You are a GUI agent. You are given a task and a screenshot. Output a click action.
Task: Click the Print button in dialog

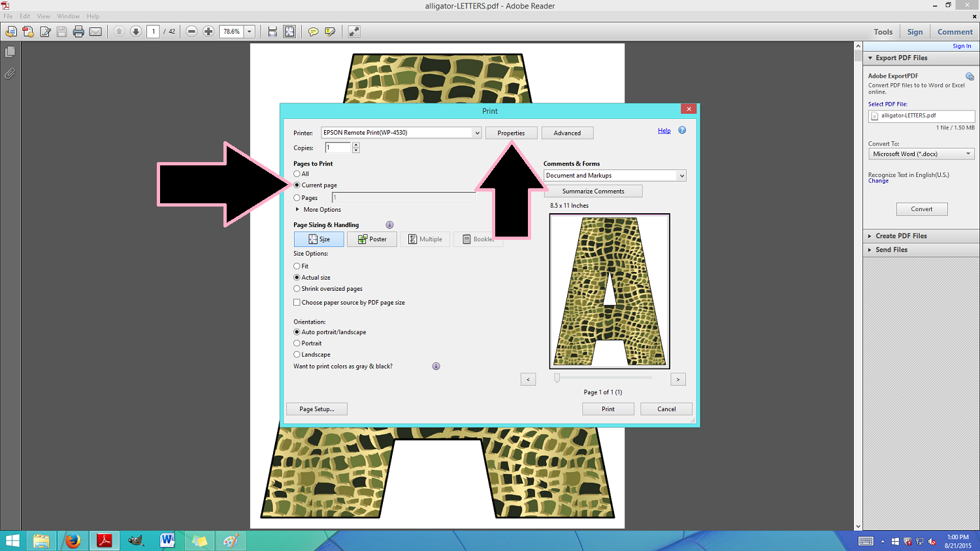pyautogui.click(x=608, y=409)
